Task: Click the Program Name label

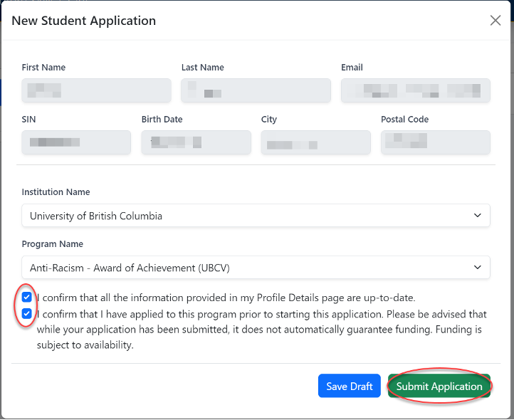Action: coord(53,244)
